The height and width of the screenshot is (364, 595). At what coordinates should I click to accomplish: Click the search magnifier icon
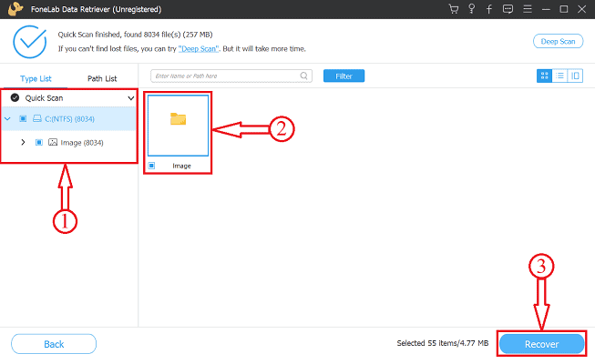point(304,76)
